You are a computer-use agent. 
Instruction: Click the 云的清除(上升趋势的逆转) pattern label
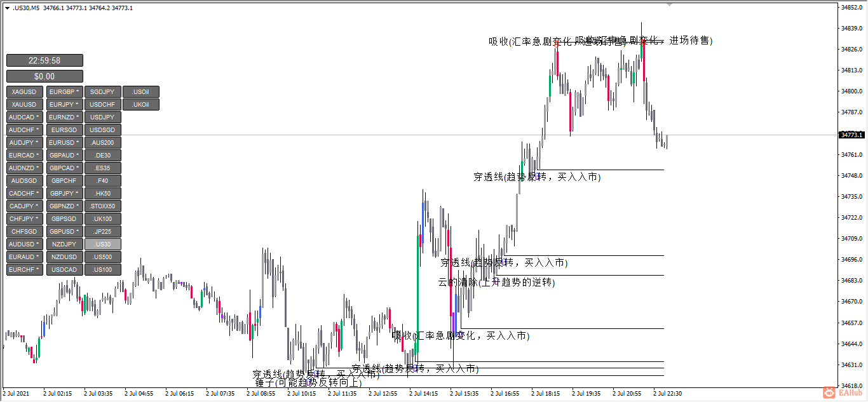[496, 282]
